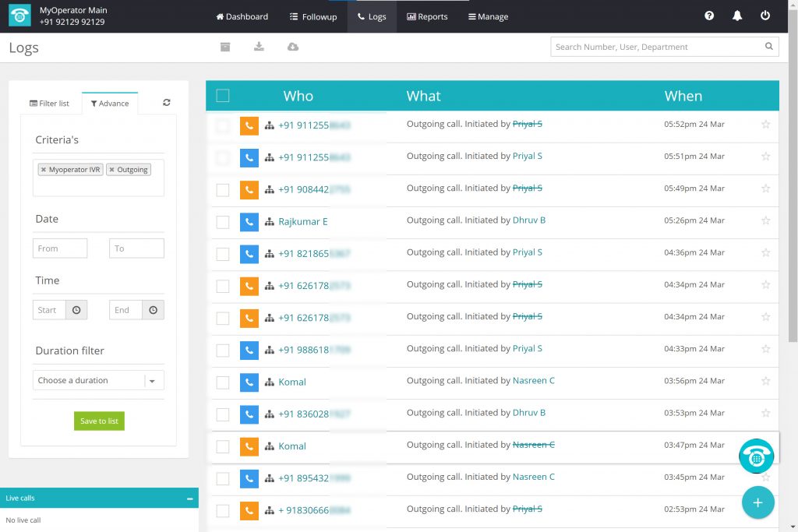Open the floating phone widget bottom right
This screenshot has width=798, height=532.
tap(755, 456)
